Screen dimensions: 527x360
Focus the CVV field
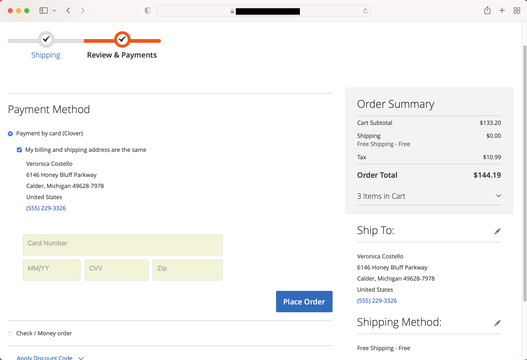(x=117, y=270)
